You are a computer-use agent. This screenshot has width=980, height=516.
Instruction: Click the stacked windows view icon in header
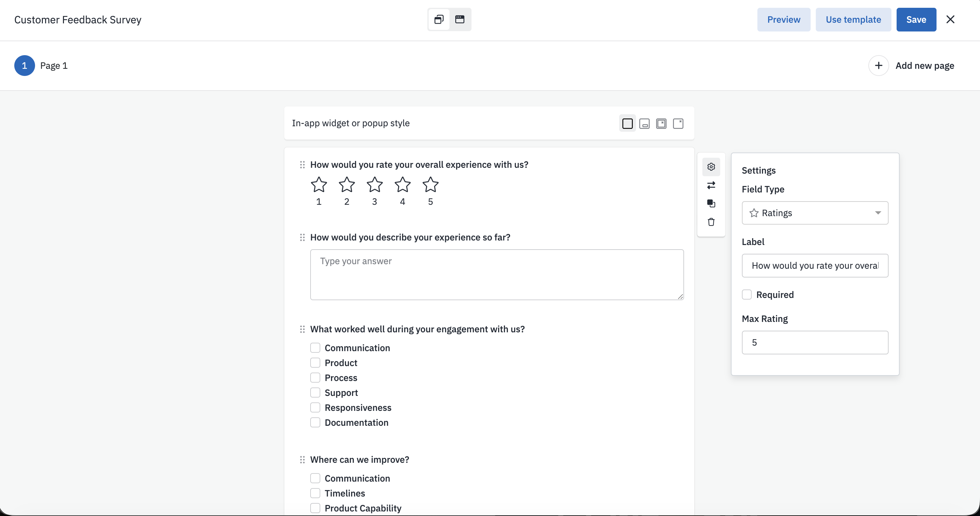(x=439, y=19)
